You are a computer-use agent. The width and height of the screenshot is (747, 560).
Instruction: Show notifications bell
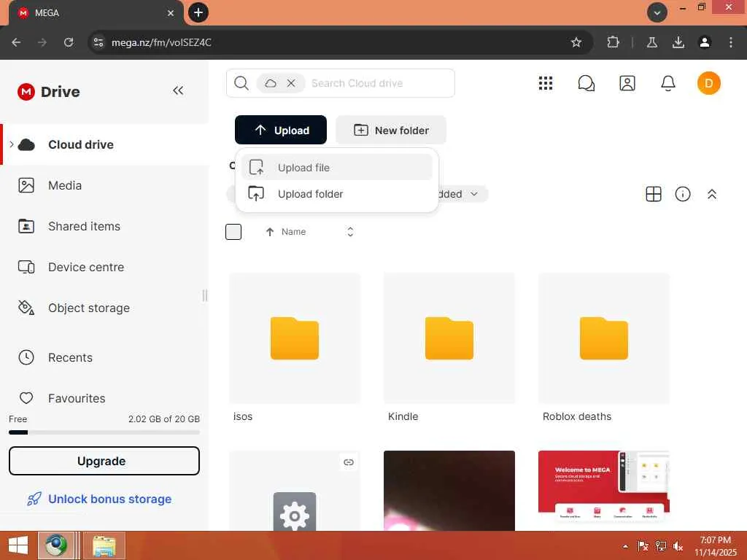tap(668, 83)
